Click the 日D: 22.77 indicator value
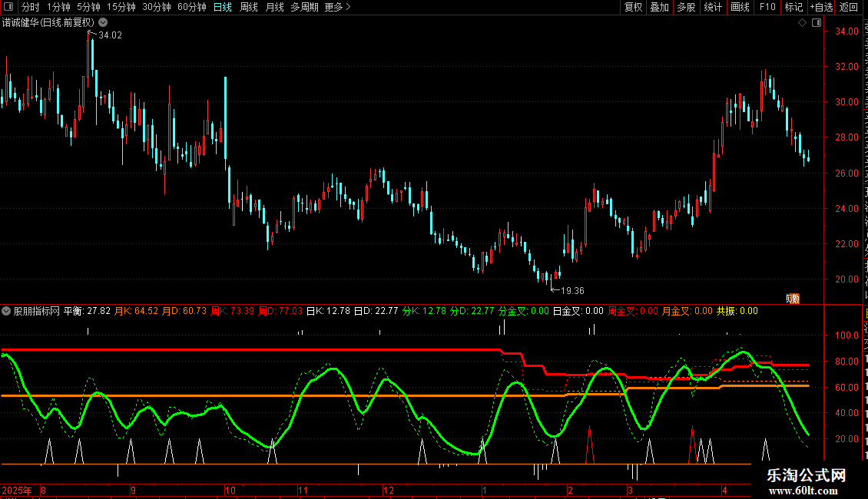Screen dimensions: 868x499 [x=376, y=311]
